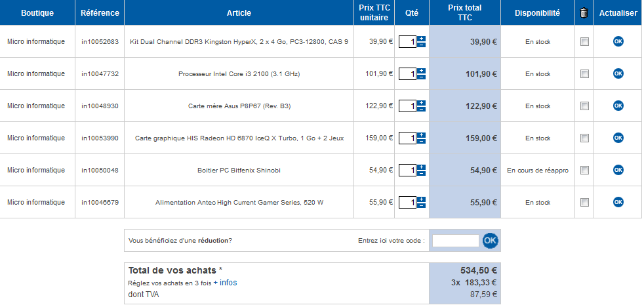The width and height of the screenshot is (644, 305).
Task: Click OK update icon for HIS Radeon row
Action: (618, 138)
